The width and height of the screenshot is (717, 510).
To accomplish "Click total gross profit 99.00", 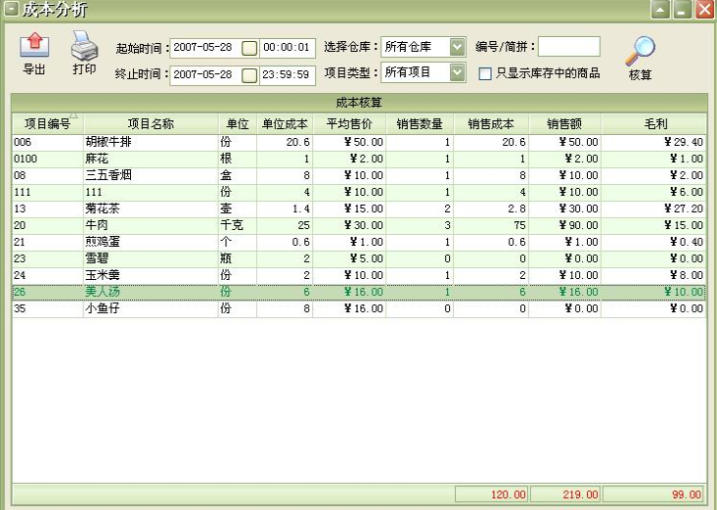I will tap(654, 494).
